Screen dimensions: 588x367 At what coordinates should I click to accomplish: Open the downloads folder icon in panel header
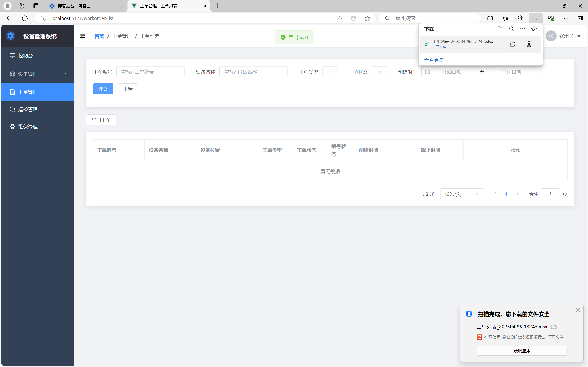(500, 29)
